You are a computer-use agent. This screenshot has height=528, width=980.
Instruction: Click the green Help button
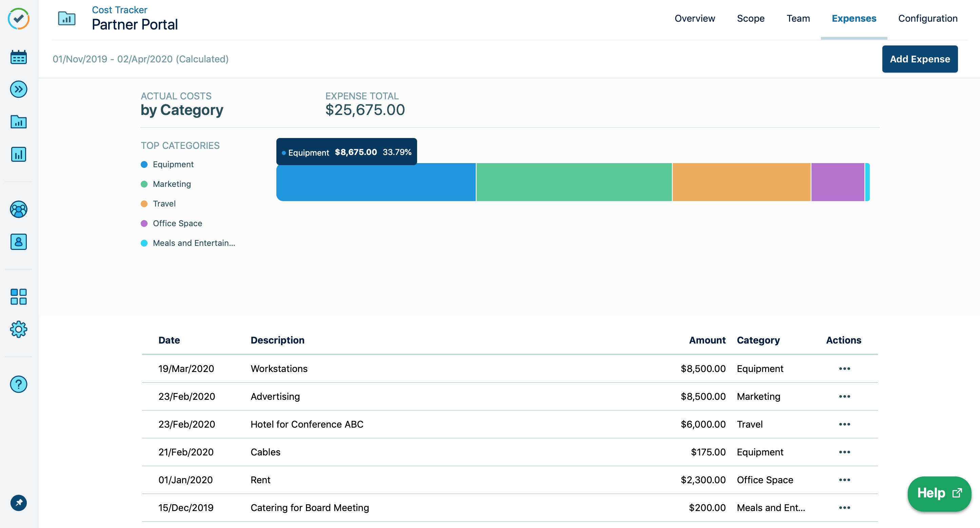point(939,493)
